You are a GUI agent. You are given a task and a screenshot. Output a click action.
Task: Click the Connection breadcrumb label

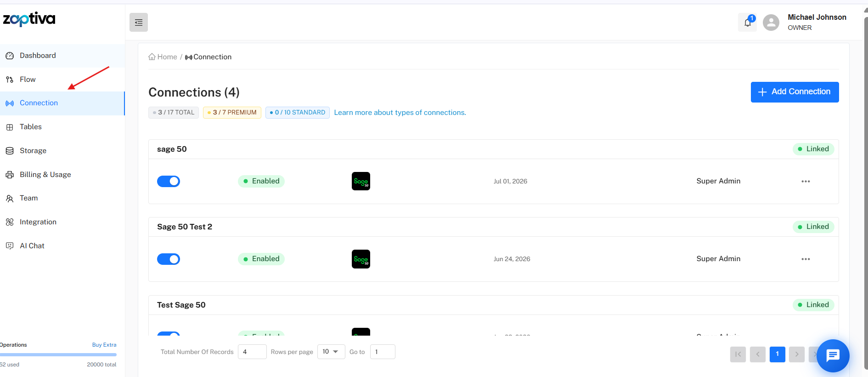[x=212, y=57]
